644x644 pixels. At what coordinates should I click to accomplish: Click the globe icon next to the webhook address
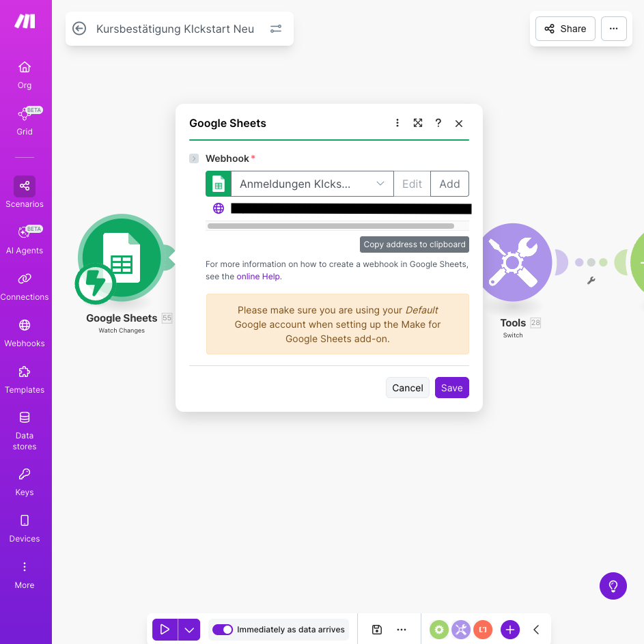pyautogui.click(x=219, y=208)
